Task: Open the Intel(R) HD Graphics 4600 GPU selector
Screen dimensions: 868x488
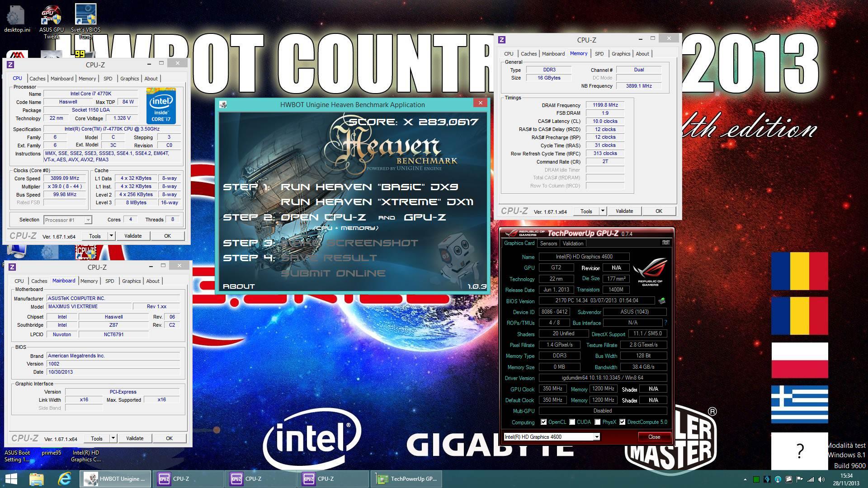Action: coord(552,436)
